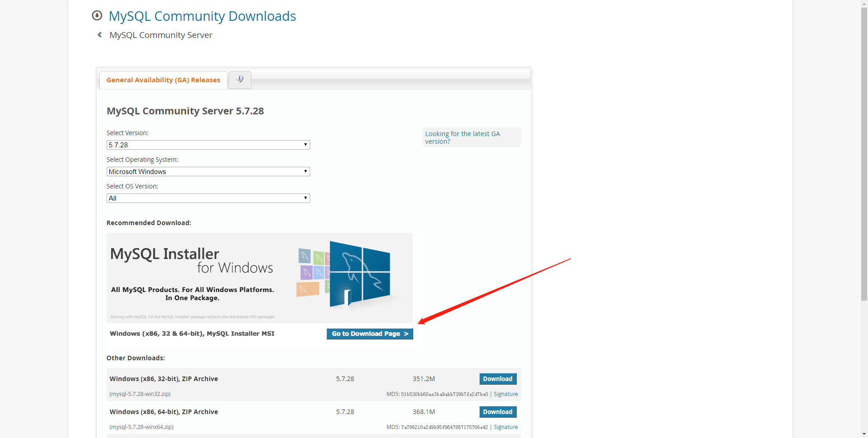Image resolution: width=868 pixels, height=438 pixels.
Task: Open the Select OS Version dropdown
Action: click(x=208, y=198)
